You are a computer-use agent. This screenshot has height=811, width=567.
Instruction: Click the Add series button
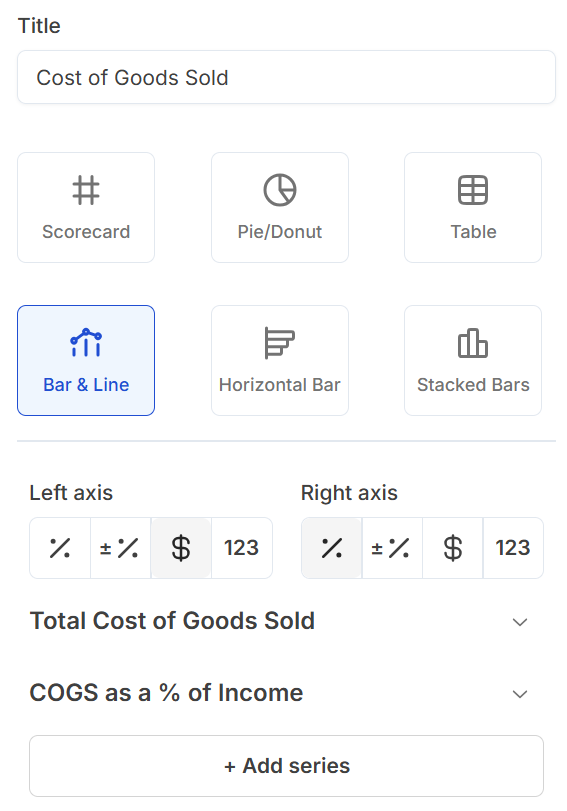pos(286,766)
